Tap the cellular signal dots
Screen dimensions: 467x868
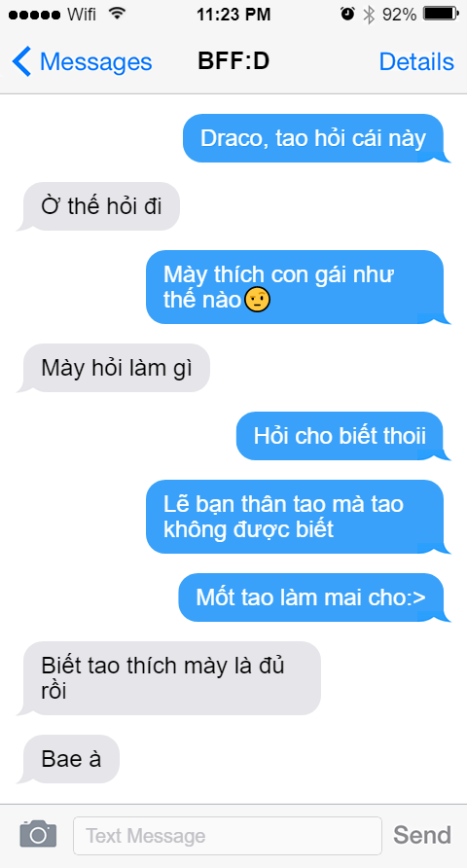coord(34,15)
